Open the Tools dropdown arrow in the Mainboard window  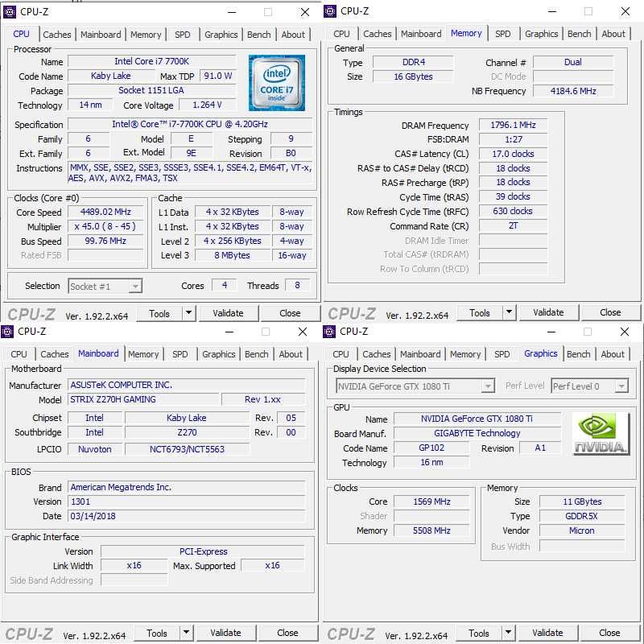pos(186,633)
